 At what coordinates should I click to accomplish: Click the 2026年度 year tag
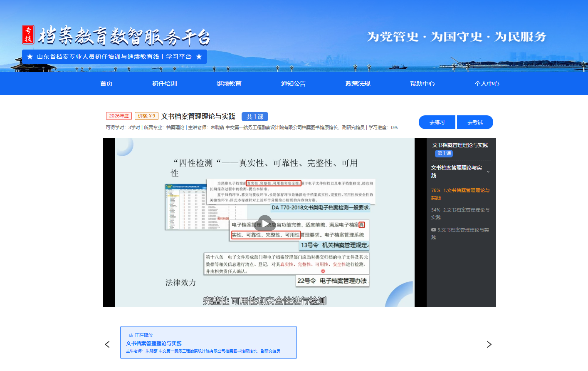[x=119, y=116]
